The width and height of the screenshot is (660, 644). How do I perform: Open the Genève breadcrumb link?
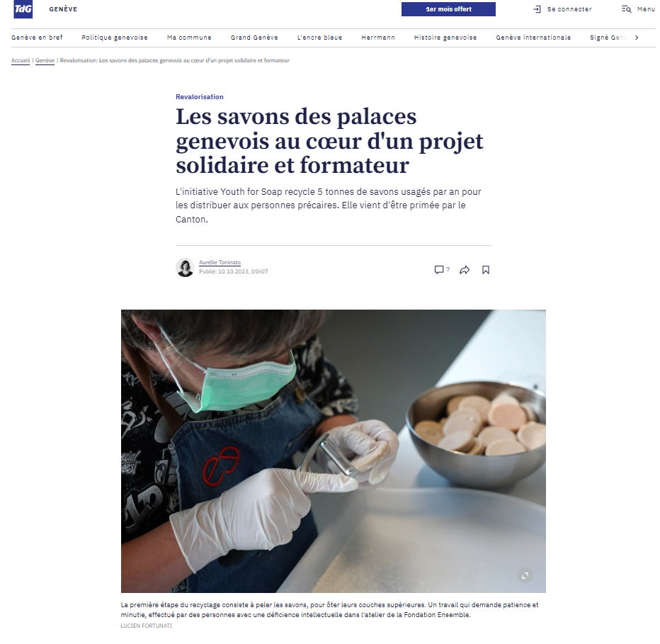(x=45, y=61)
